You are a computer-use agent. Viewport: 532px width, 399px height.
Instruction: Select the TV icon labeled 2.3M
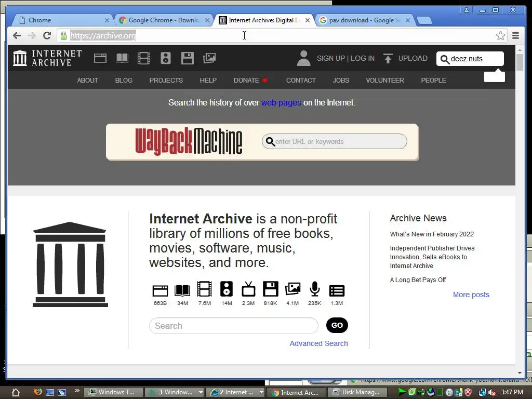248,289
